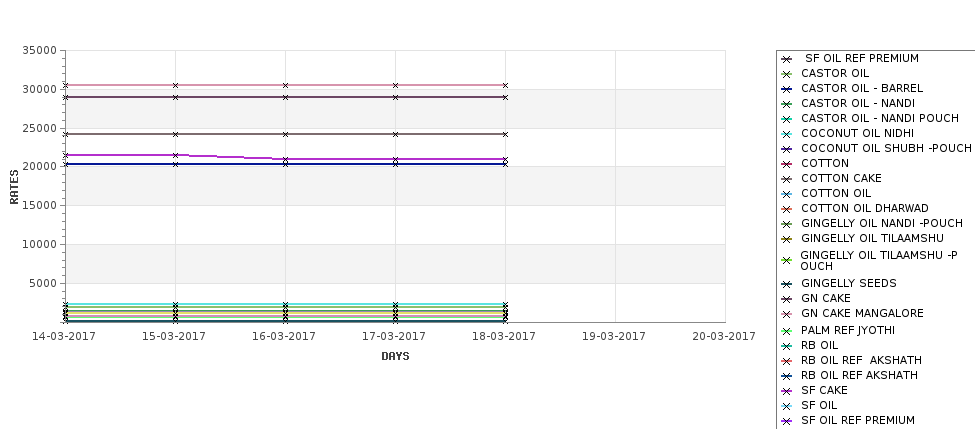The height and width of the screenshot is (429, 975).
Task: Select the RATES axis title
Action: click(x=14, y=187)
